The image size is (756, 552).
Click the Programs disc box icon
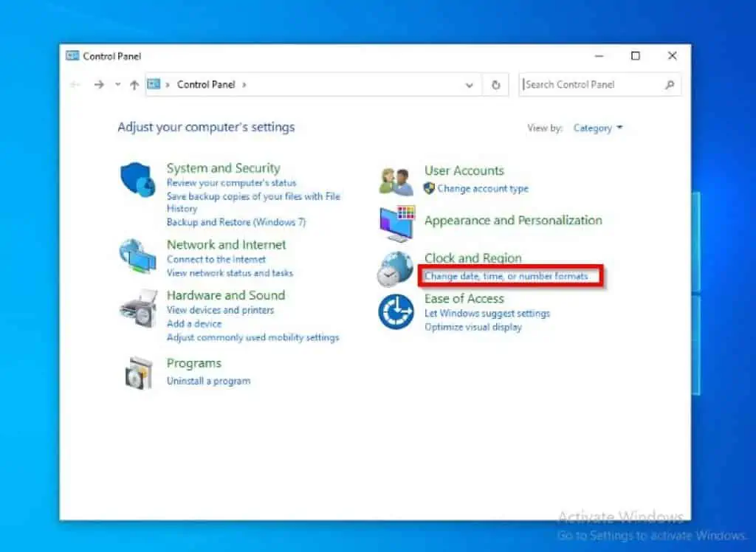(x=139, y=373)
